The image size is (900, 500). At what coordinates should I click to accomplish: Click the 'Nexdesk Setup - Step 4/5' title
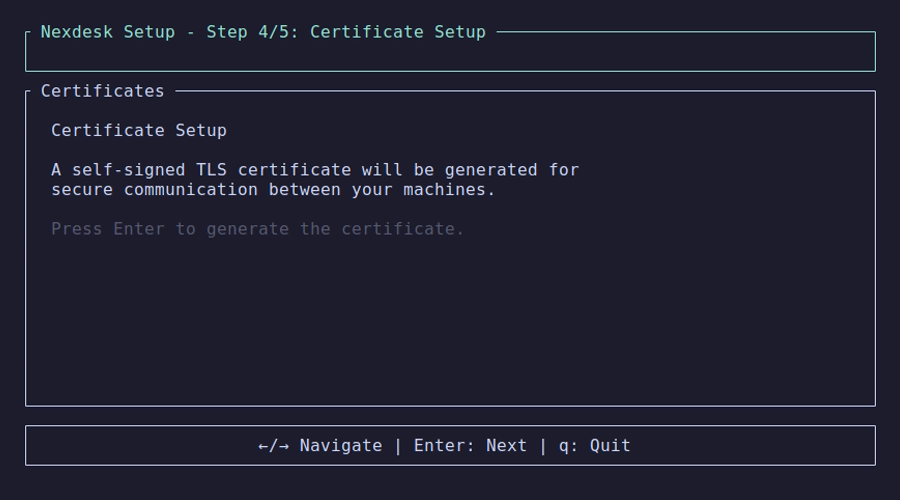click(x=263, y=32)
